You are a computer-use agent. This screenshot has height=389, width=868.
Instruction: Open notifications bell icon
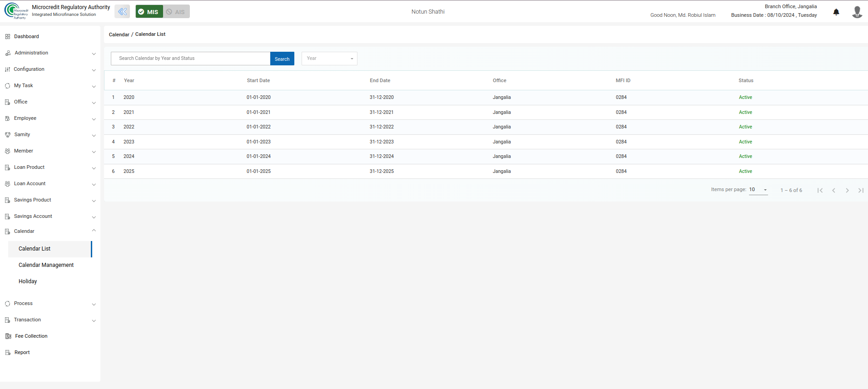click(836, 12)
